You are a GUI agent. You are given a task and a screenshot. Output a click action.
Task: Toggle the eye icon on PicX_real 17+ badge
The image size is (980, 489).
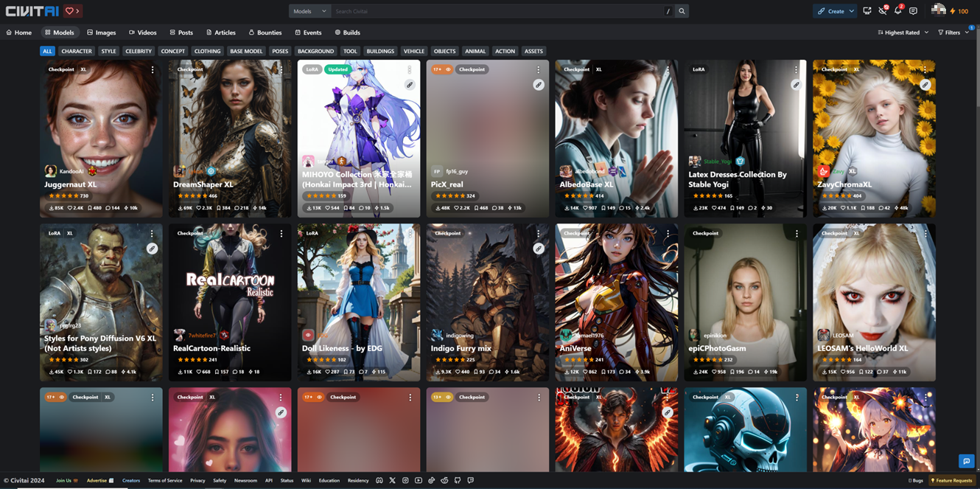coord(448,69)
